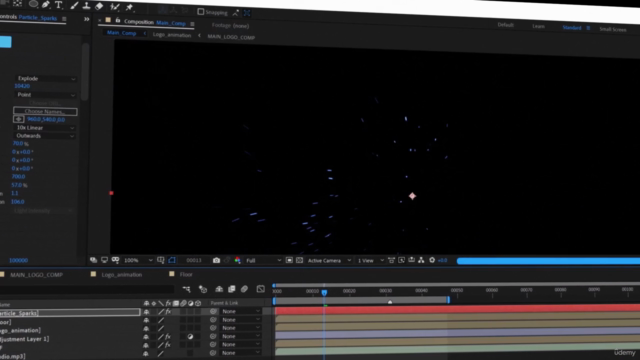Open the Outwards direction dropdown
The height and width of the screenshot is (360, 640).
[x=45, y=136]
